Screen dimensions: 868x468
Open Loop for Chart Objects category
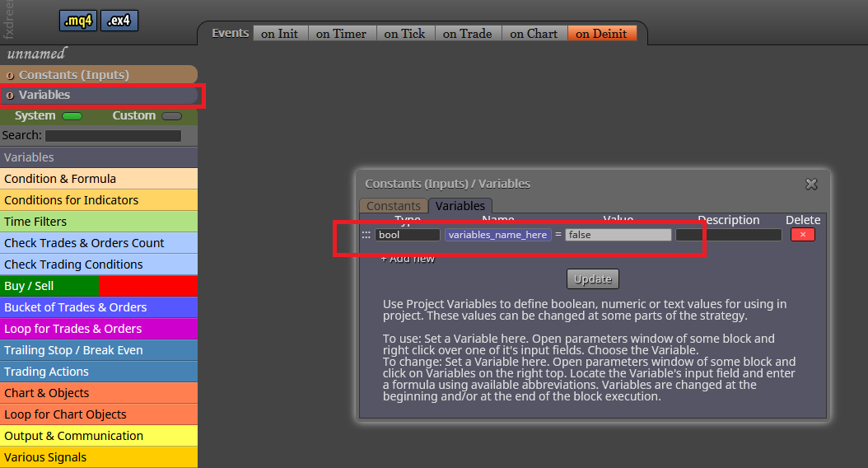[x=99, y=414]
